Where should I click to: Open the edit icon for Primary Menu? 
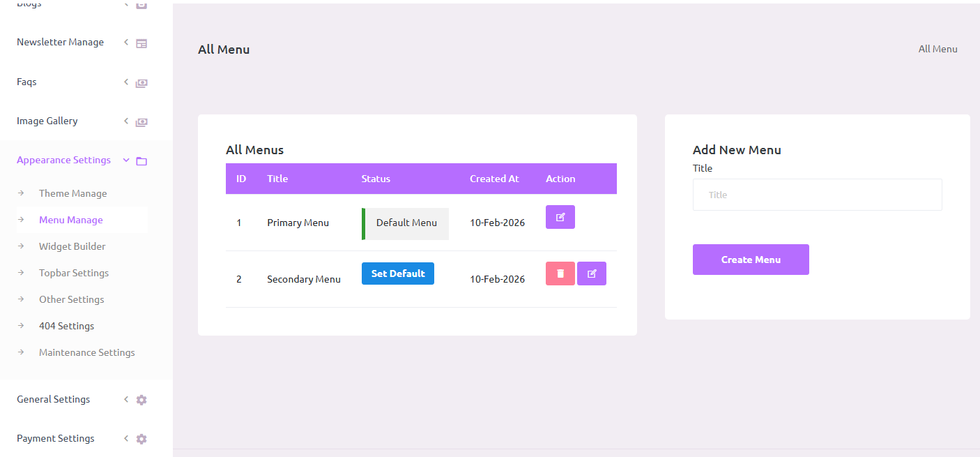[x=560, y=217]
